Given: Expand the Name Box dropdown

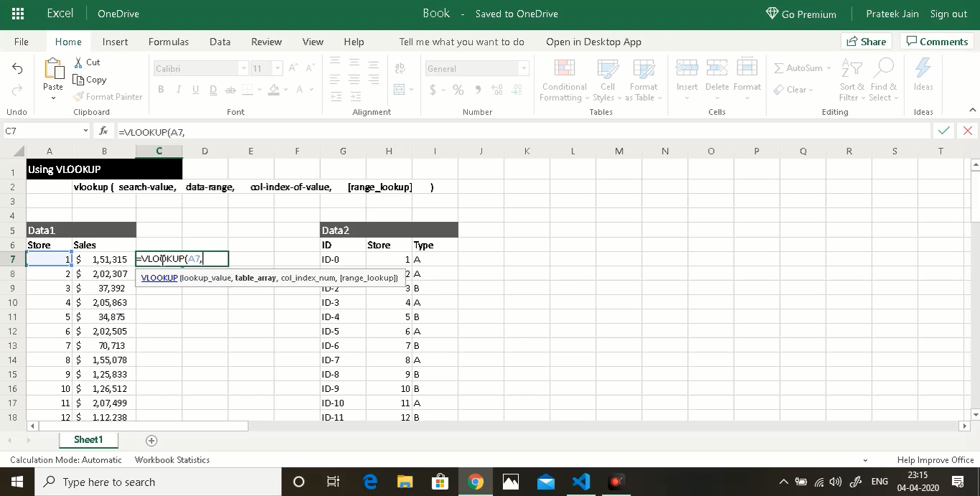Looking at the screenshot, I should (x=85, y=131).
